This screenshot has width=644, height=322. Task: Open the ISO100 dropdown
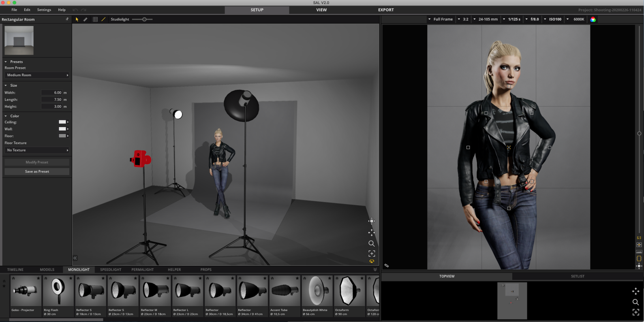point(553,19)
